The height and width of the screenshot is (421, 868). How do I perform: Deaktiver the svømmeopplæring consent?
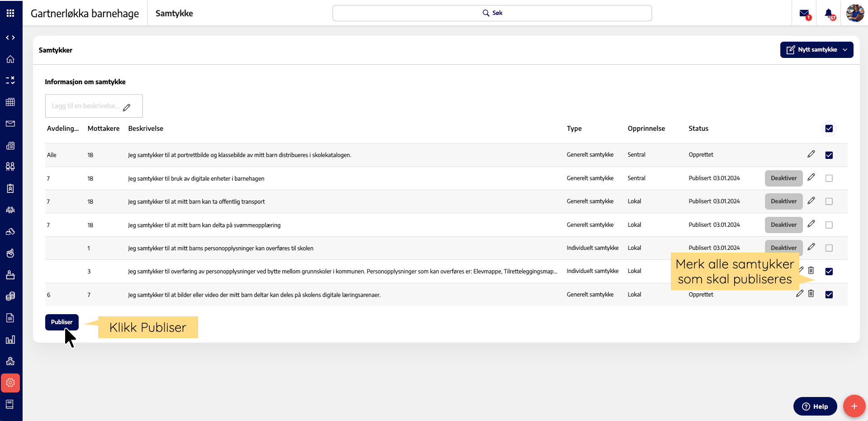783,225
